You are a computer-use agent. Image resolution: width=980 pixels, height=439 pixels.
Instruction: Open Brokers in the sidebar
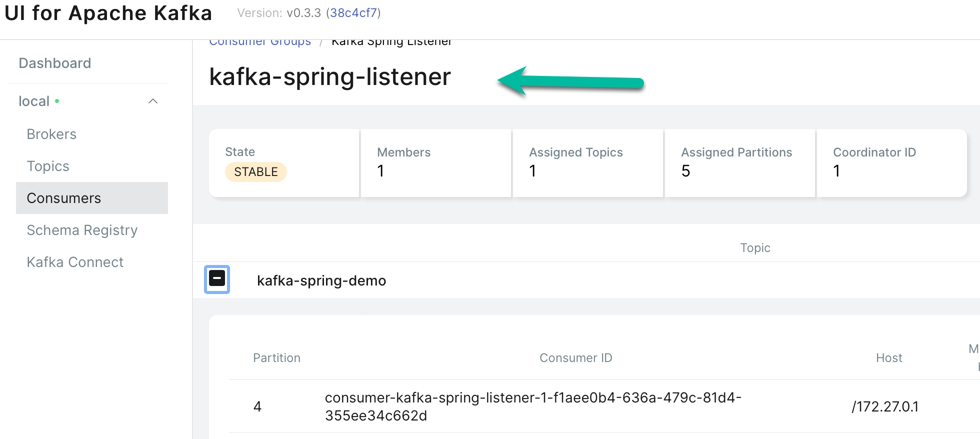[51, 134]
